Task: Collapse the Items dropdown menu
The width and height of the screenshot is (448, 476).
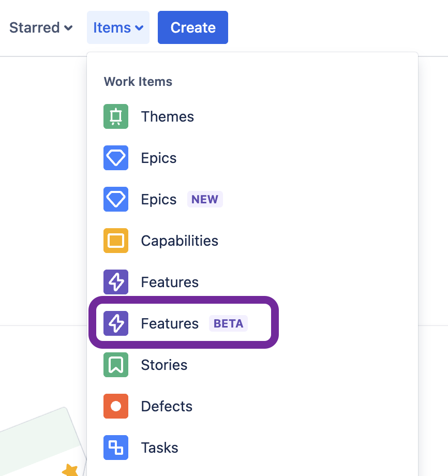Action: point(118,27)
